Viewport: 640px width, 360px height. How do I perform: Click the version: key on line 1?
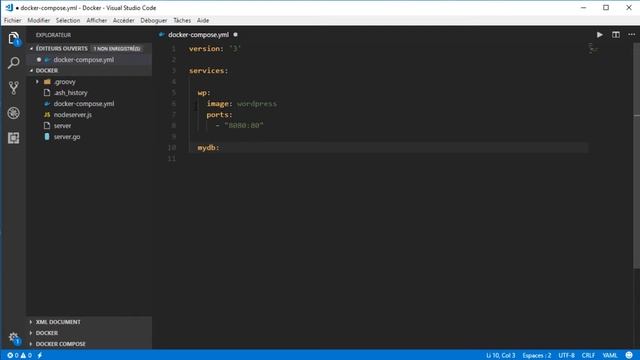[x=206, y=49]
